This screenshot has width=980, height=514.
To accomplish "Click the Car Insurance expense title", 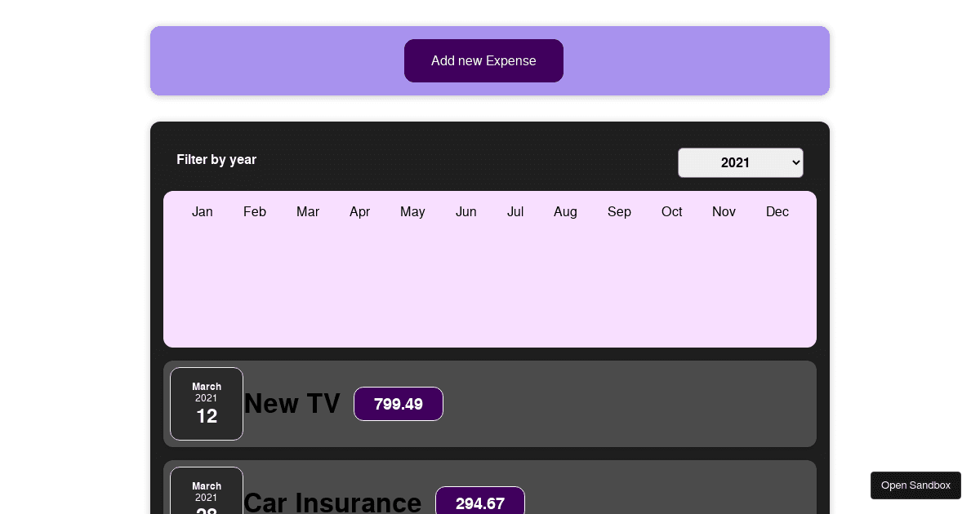I will [x=332, y=502].
